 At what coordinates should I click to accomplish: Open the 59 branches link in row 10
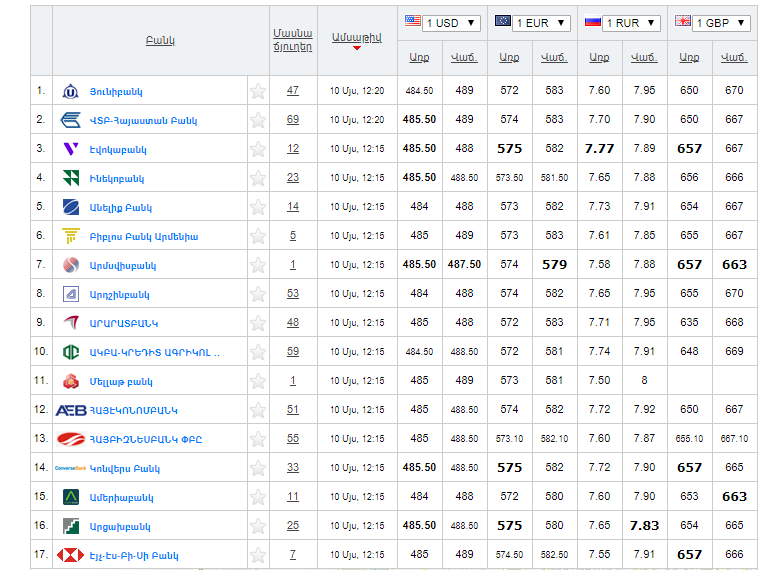[293, 352]
